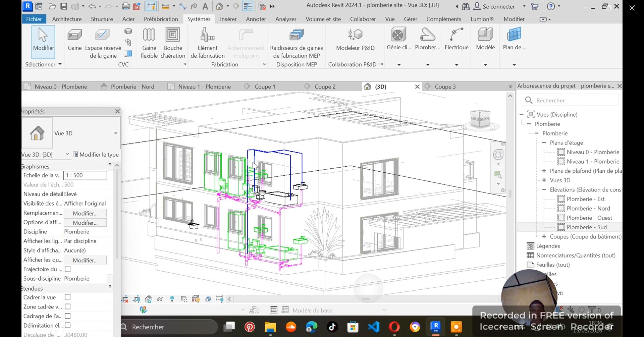Open the Vue 3D: {3D} instance dropdown
Screen dimensions: 644x337
(67, 154)
